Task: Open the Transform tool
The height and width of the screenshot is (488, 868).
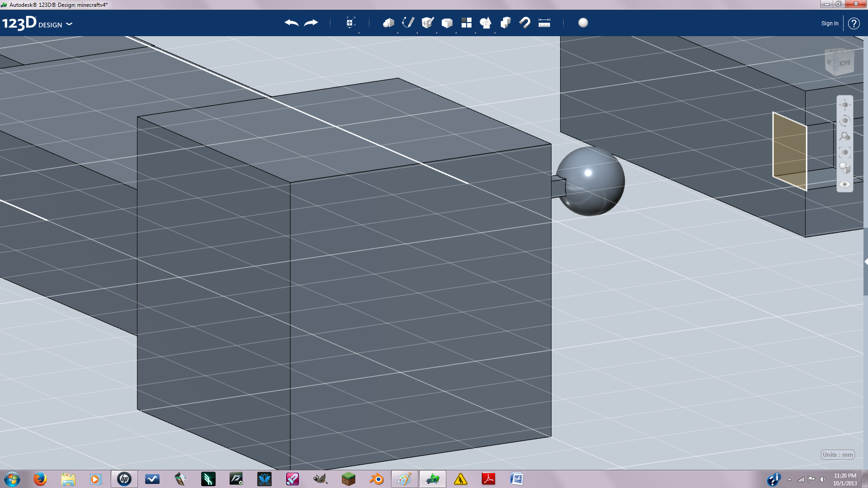Action: pos(350,23)
